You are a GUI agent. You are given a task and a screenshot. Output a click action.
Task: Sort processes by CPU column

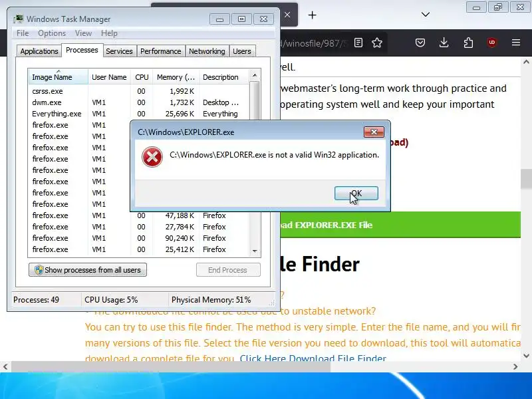tap(142, 77)
